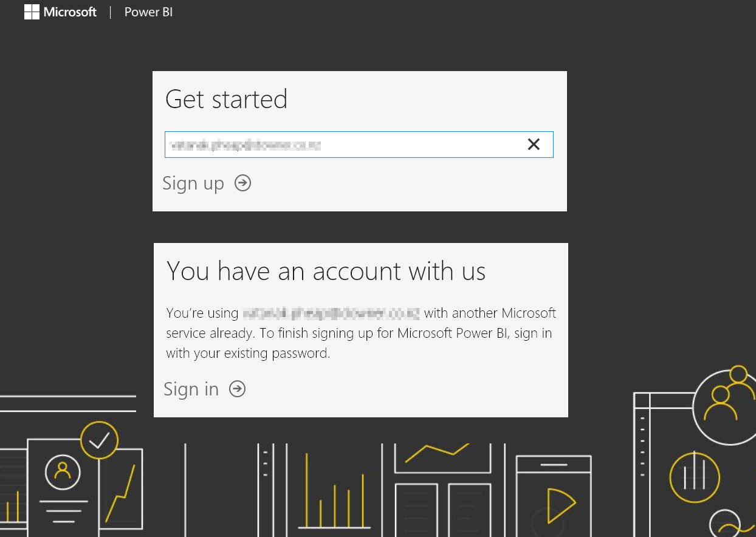This screenshot has height=537, width=756.
Task: Click the 'Get started' heading
Action: 226,99
